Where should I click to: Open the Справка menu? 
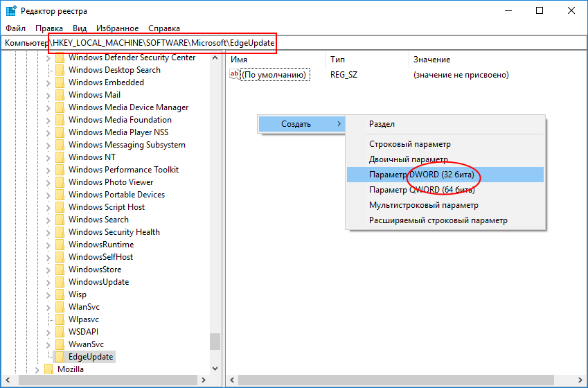pos(164,28)
